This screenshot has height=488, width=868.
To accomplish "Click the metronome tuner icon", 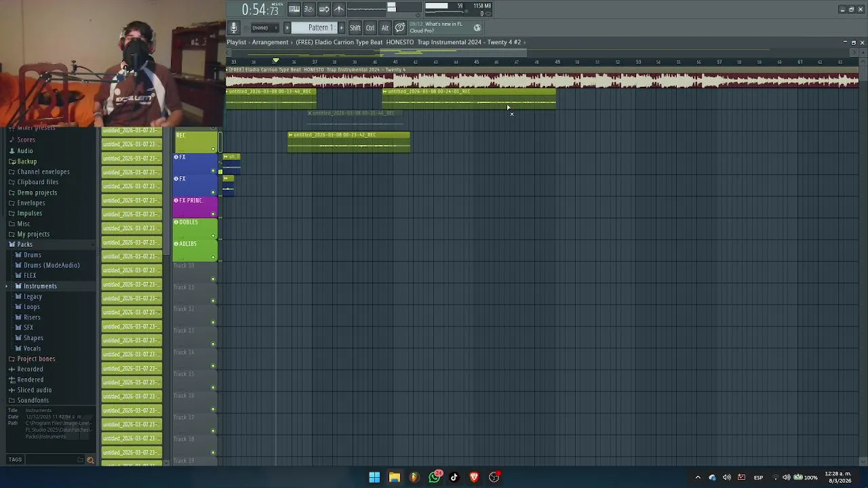I will pos(339,9).
